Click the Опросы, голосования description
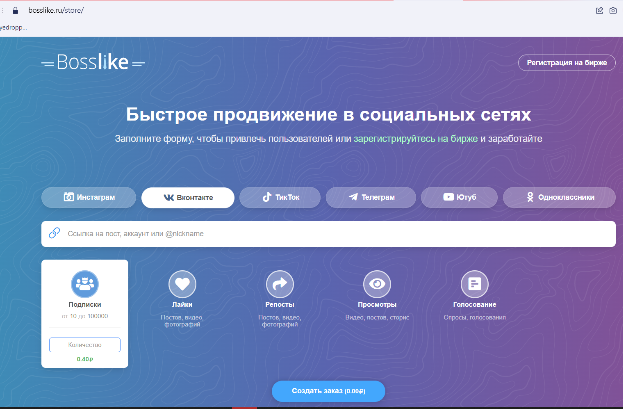The height and width of the screenshot is (410, 624). pyautogui.click(x=474, y=318)
